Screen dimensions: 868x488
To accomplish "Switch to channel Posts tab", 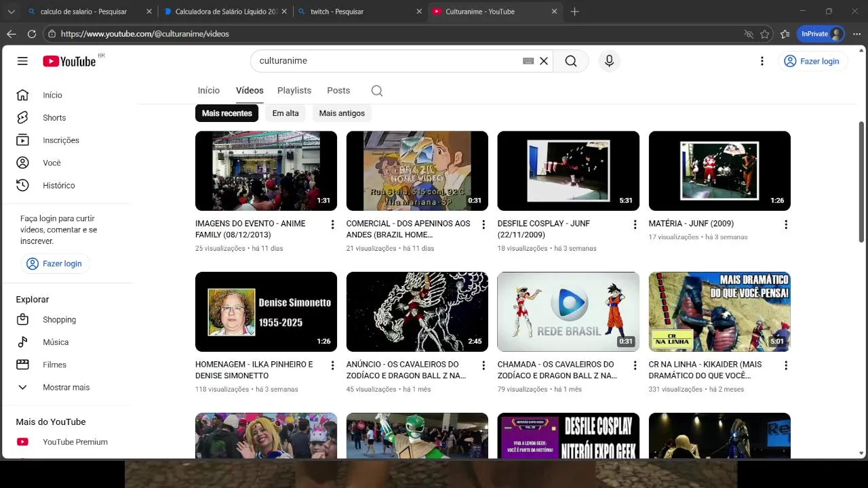I will 338,90.
